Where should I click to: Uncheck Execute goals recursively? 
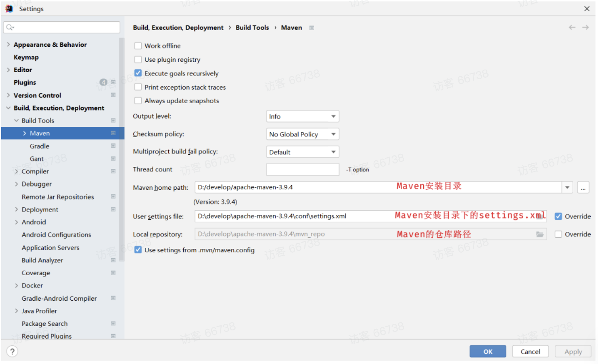click(x=138, y=73)
